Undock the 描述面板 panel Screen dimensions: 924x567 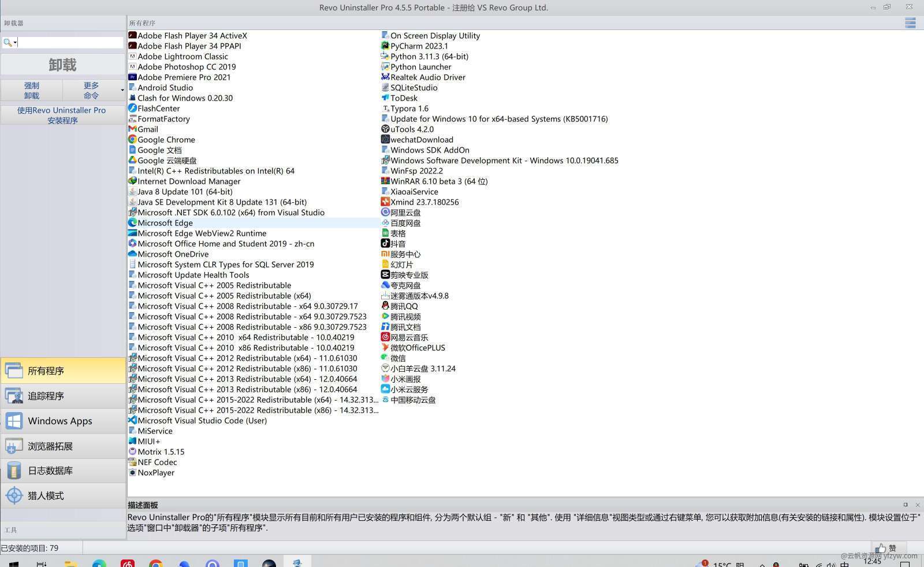coord(906,505)
